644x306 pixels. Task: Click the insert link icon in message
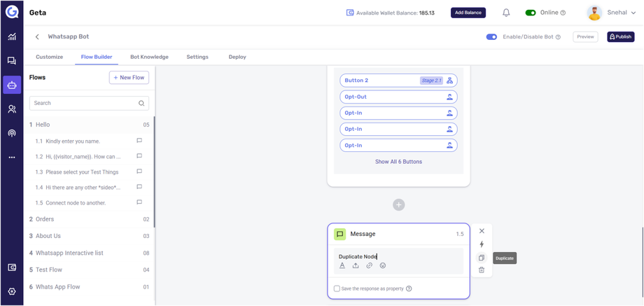click(x=370, y=266)
